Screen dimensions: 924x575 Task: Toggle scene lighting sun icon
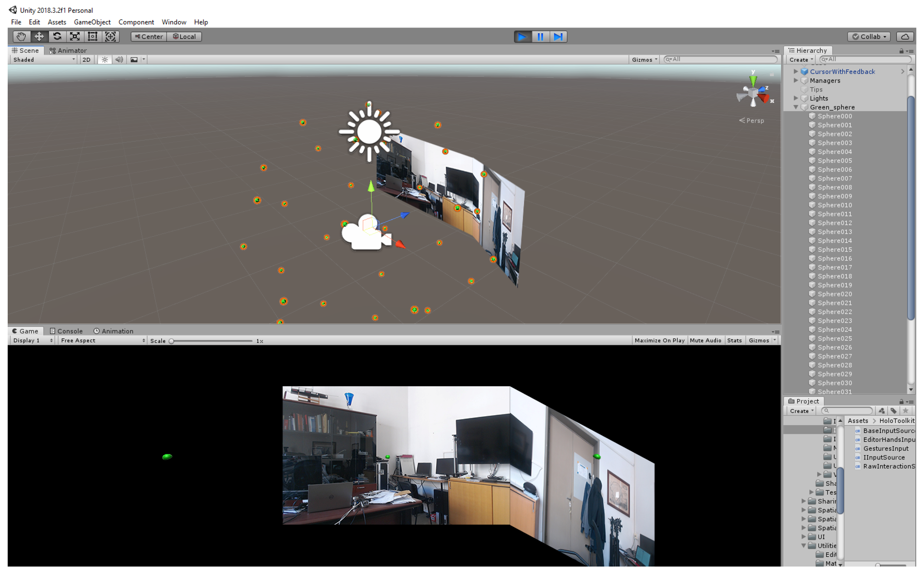(105, 60)
